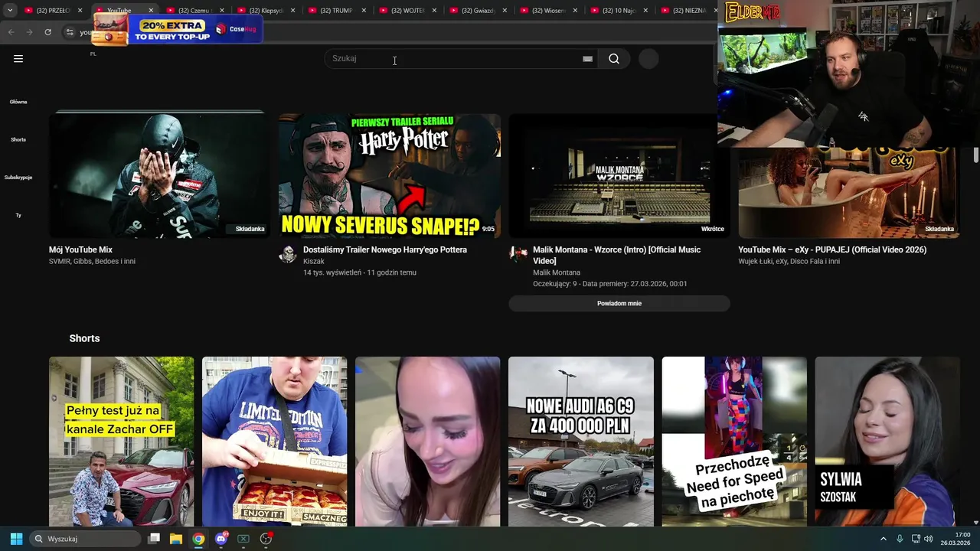Open the round account avatar button

pos(648,59)
